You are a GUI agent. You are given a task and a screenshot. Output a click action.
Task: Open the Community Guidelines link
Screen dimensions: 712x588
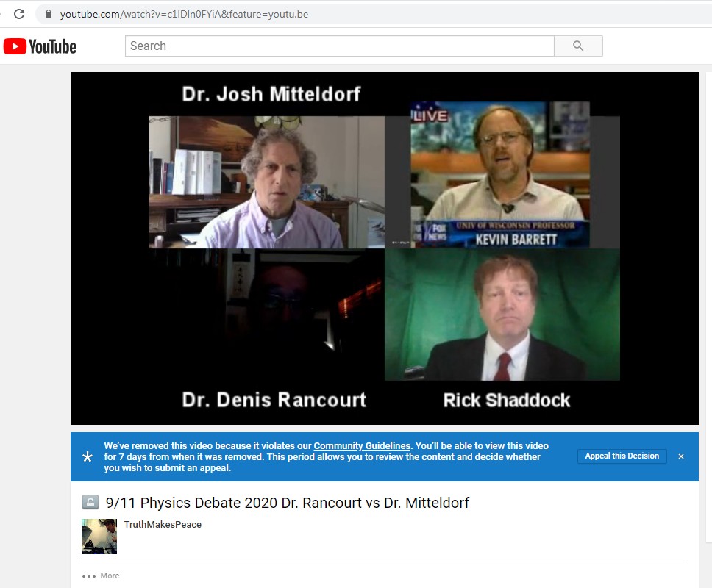(x=362, y=446)
